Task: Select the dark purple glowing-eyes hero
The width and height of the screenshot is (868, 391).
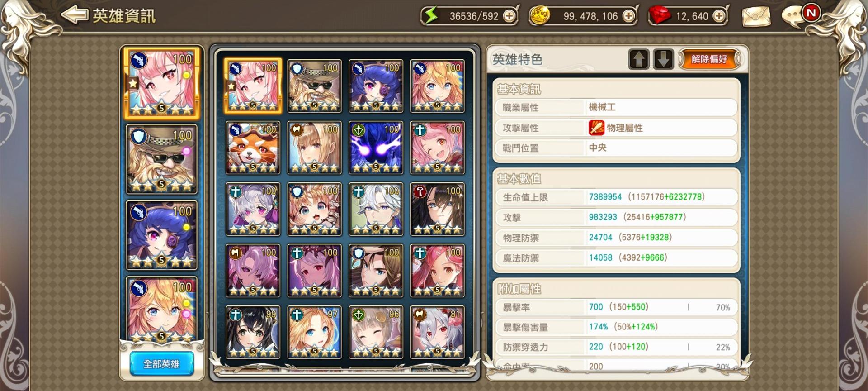Action: (x=376, y=148)
